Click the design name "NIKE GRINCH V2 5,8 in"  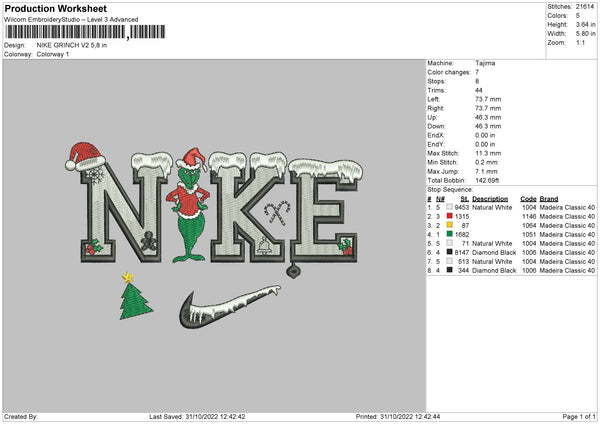tap(72, 45)
